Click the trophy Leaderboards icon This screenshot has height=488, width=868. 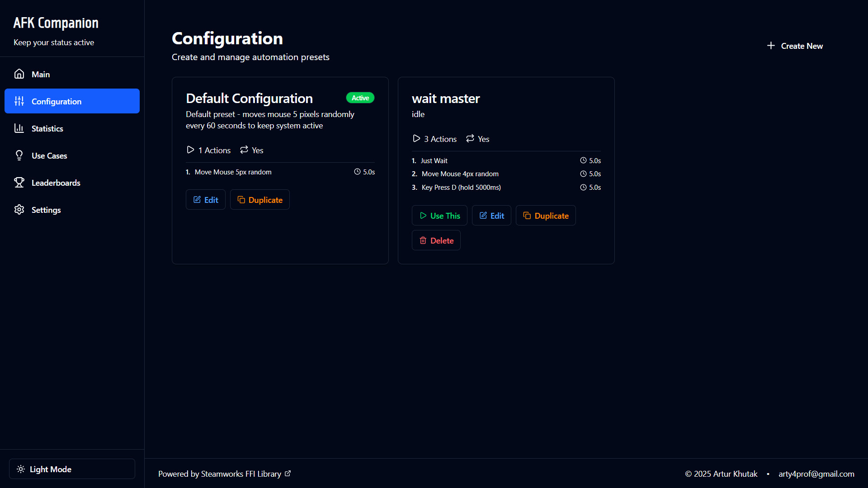point(19,183)
